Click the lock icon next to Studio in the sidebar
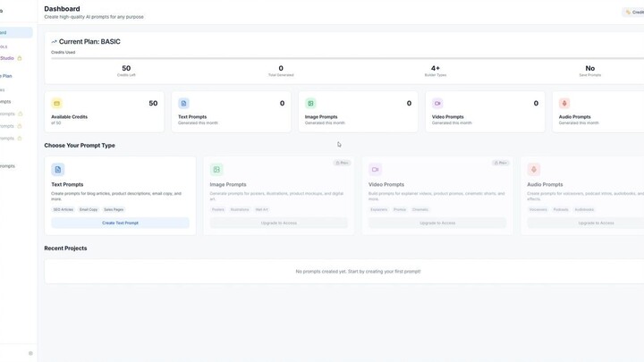The image size is (644, 362). (20, 58)
